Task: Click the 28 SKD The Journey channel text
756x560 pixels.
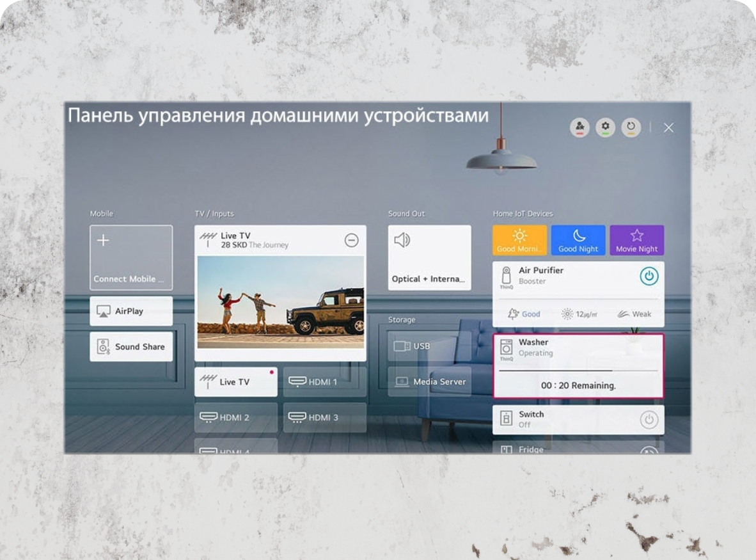Action: point(255,245)
